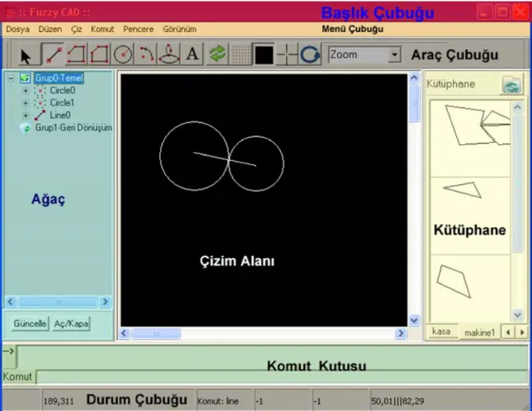532x411 pixels.
Task: Select the Circle0 tree item
Action: tap(63, 91)
